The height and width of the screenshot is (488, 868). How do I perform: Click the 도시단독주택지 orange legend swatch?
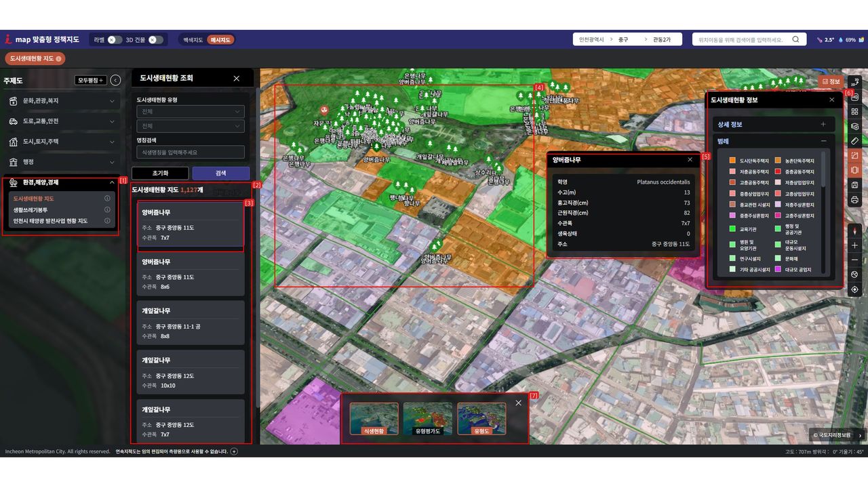point(732,161)
